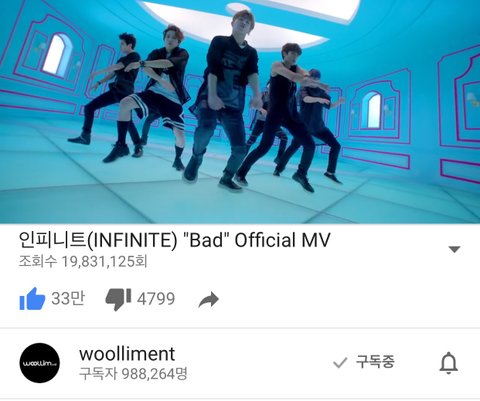Expand the video description arrow
This screenshot has height=401, width=480.
coord(454,249)
